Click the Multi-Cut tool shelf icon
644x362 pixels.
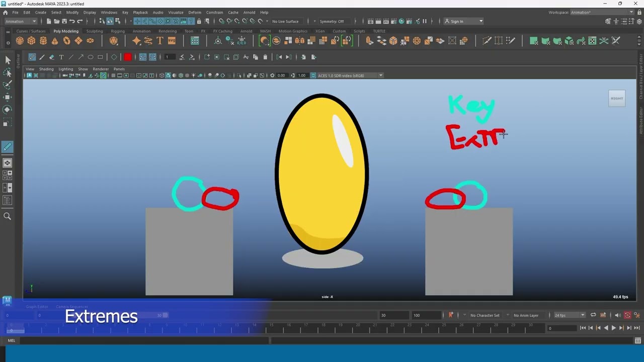tap(487, 41)
